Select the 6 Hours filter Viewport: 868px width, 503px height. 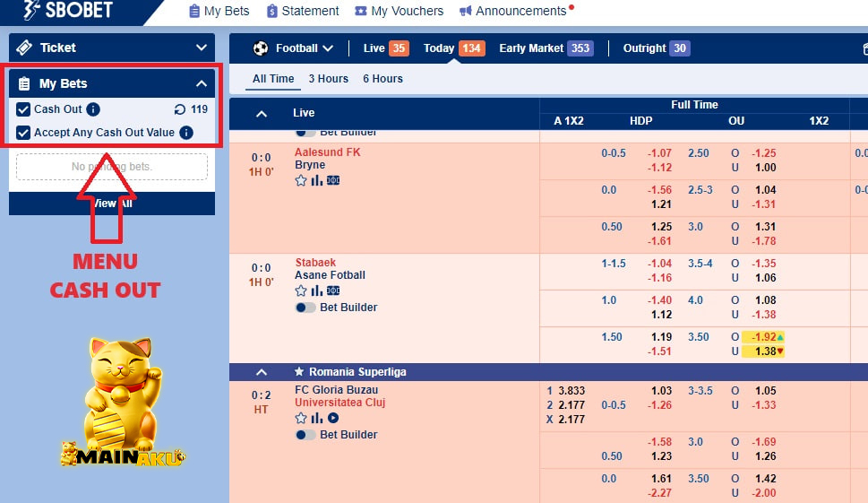[x=382, y=79]
